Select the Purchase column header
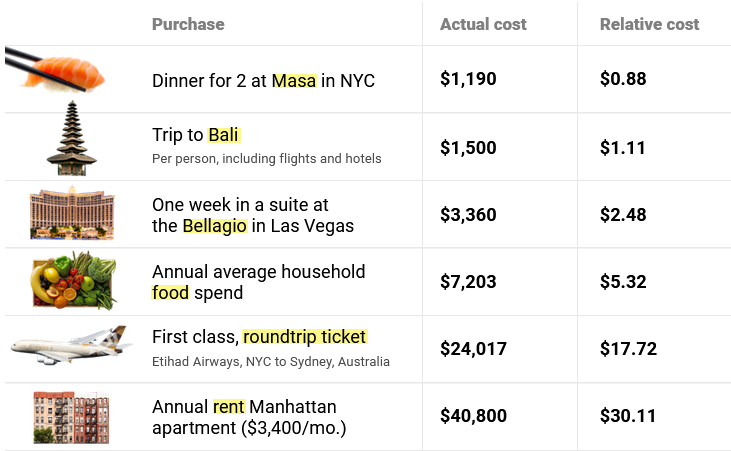Image resolution: width=731 pixels, height=451 pixels. coord(188,24)
